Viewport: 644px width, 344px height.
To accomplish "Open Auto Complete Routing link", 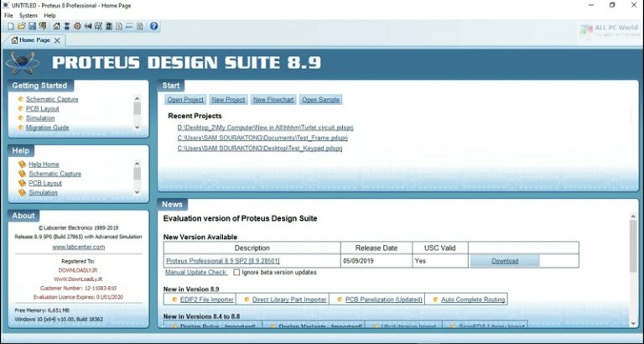I will [473, 300].
